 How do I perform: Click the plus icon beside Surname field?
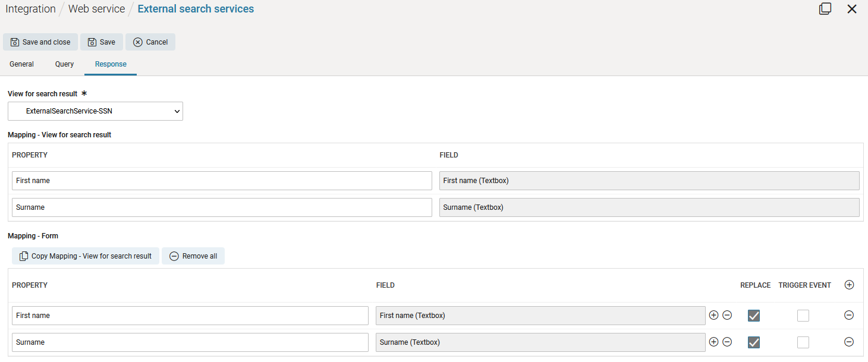pos(713,342)
